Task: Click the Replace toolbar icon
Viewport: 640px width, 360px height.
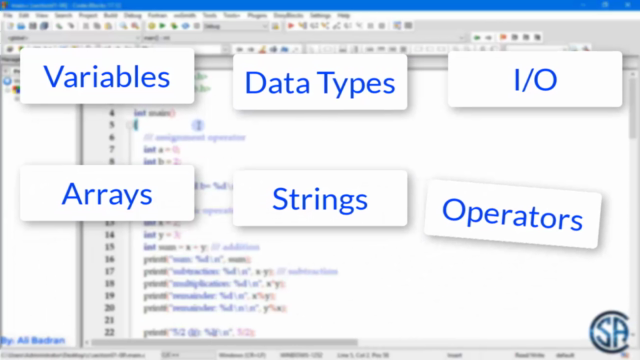Action: point(135,26)
